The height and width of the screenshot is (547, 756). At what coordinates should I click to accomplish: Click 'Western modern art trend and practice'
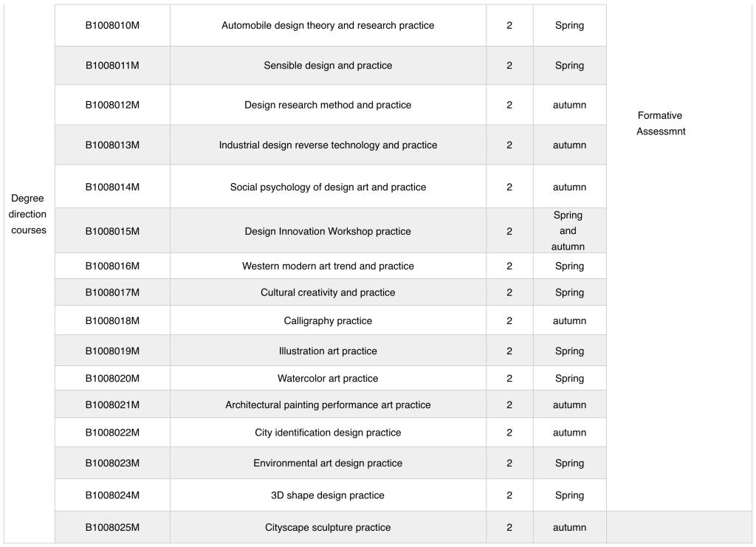click(x=328, y=266)
